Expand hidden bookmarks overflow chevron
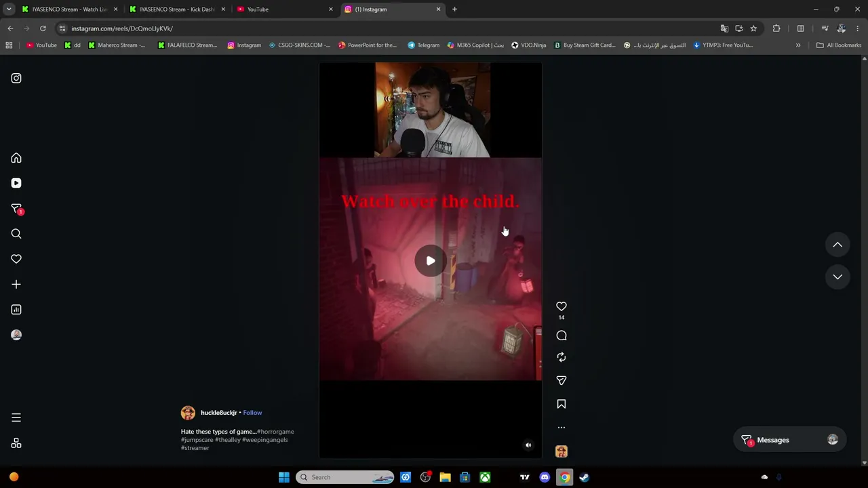The image size is (868, 488). (x=798, y=45)
